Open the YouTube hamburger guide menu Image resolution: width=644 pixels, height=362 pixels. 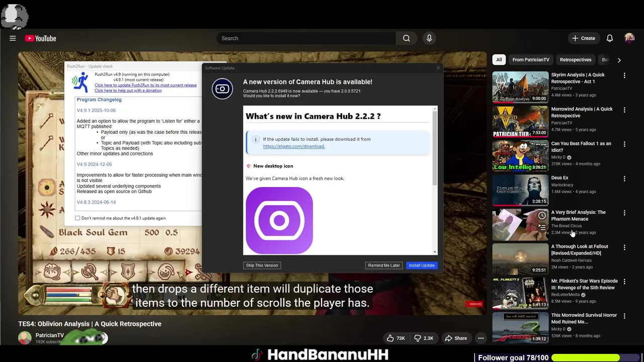point(13,38)
